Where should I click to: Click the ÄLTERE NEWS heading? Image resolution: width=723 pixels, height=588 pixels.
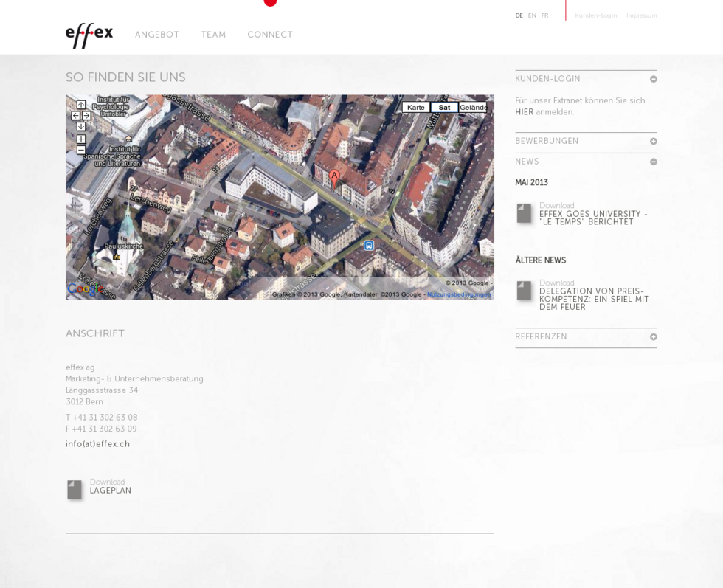(x=540, y=260)
